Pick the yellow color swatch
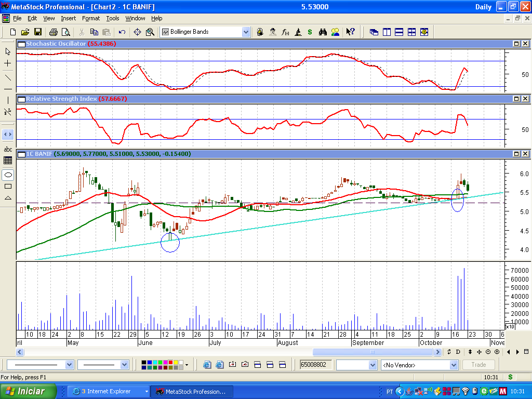Screen dimensions: 532x399 pos(175,362)
